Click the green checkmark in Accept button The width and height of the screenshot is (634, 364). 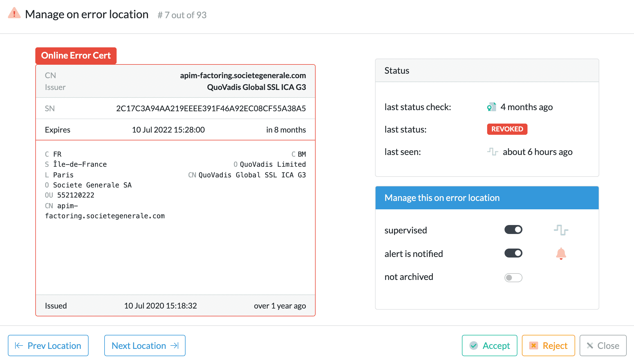(x=474, y=346)
